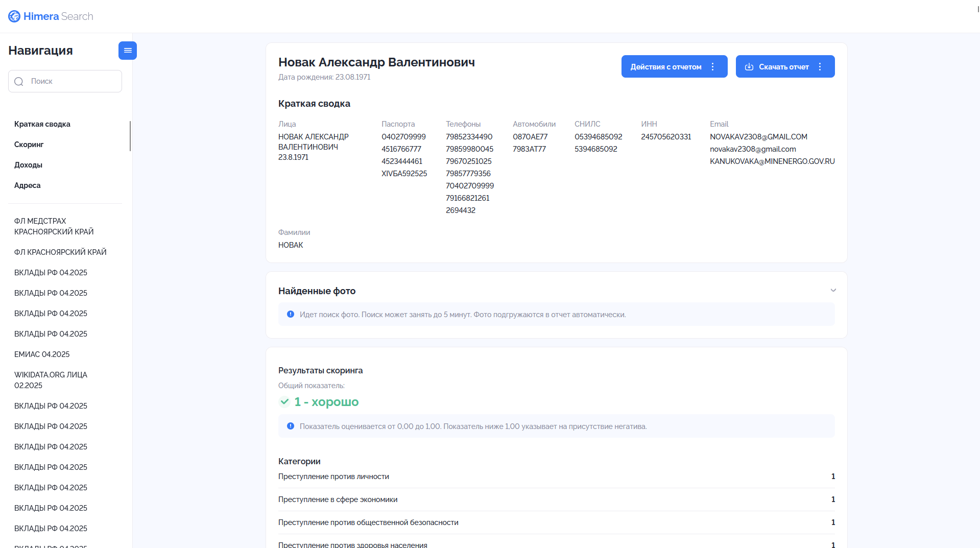Click info icon in scoring notice
The height and width of the screenshot is (548, 980).
click(x=291, y=426)
